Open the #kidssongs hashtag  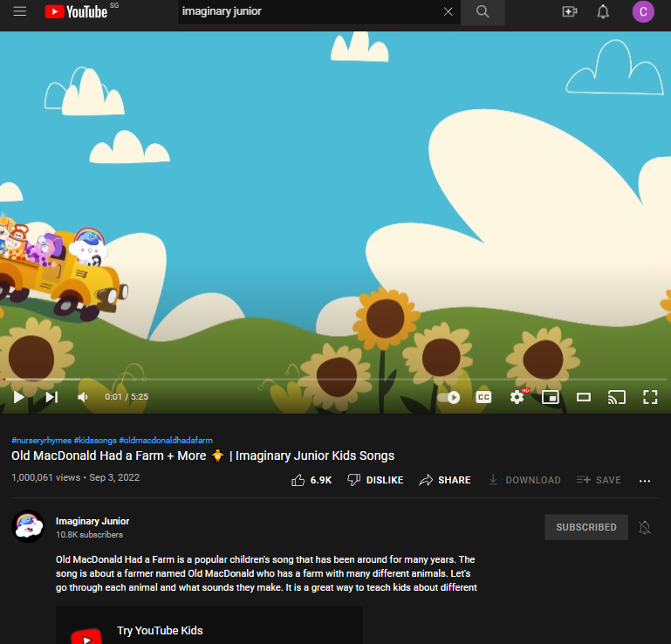[x=95, y=441]
